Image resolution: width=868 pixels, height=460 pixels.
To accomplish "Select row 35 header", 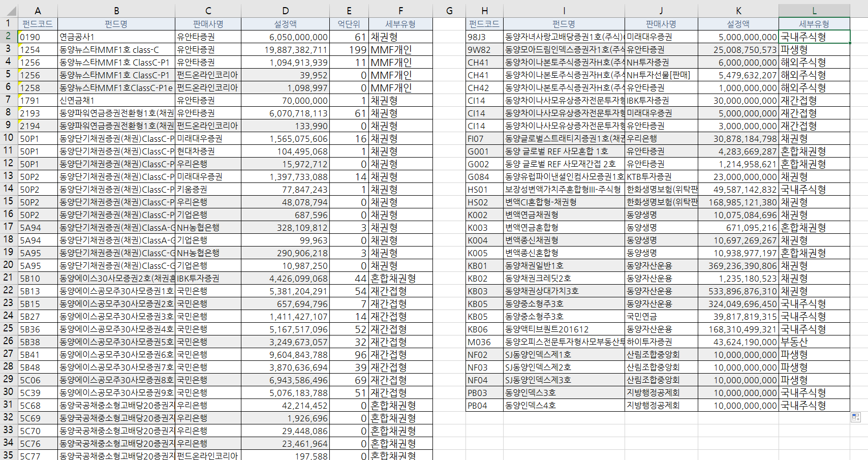I will pos(9,455).
